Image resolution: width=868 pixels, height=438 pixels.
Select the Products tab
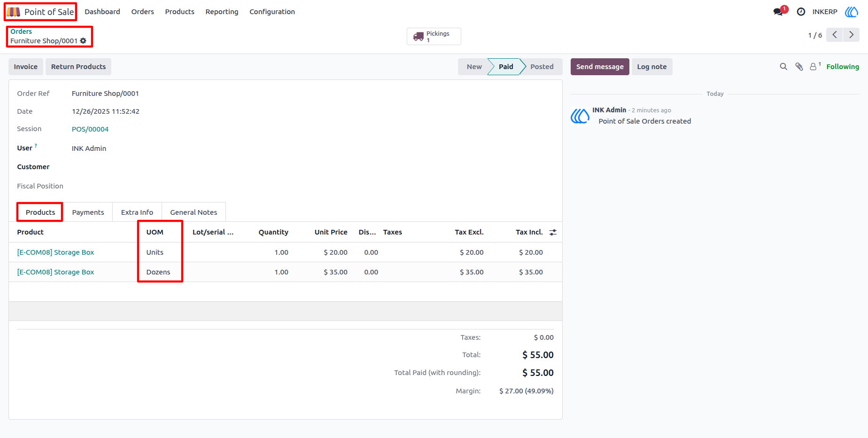[40, 212]
